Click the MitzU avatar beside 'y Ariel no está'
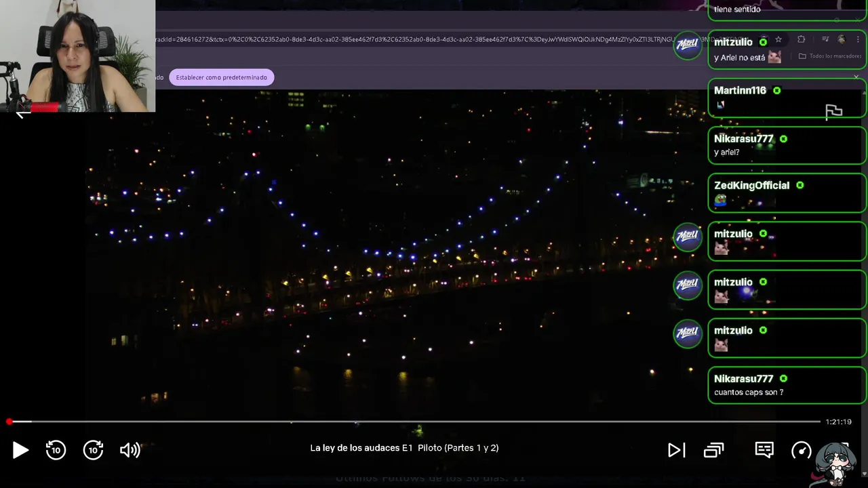The height and width of the screenshot is (488, 868). pyautogui.click(x=688, y=45)
